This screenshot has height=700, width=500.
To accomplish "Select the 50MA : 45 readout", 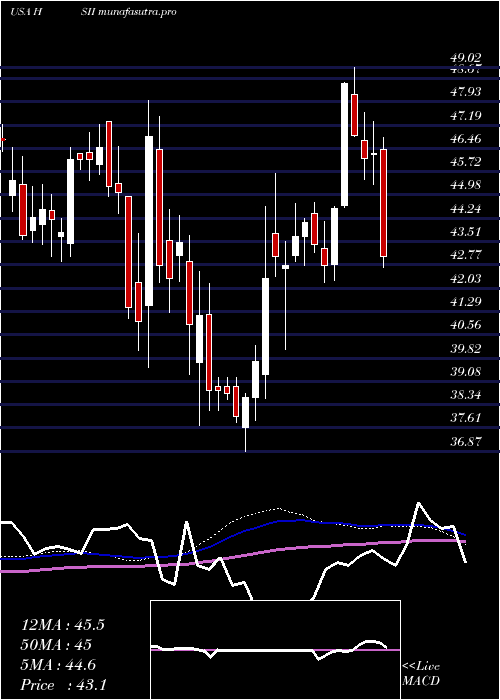I will click(x=56, y=645).
